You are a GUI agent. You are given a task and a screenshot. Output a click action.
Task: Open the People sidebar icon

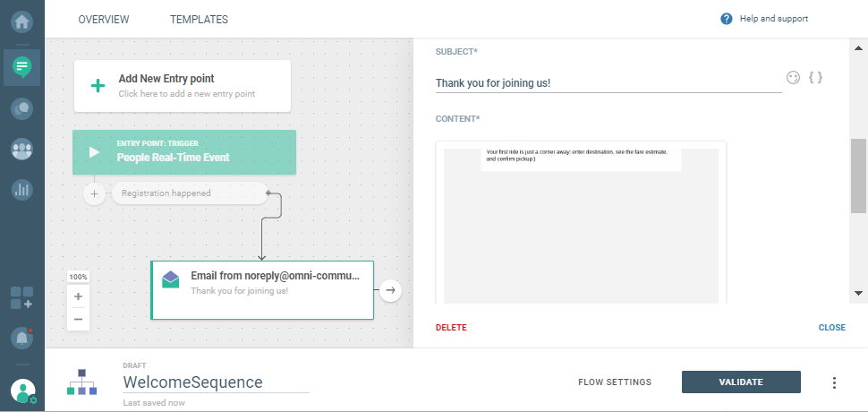pyautogui.click(x=22, y=150)
